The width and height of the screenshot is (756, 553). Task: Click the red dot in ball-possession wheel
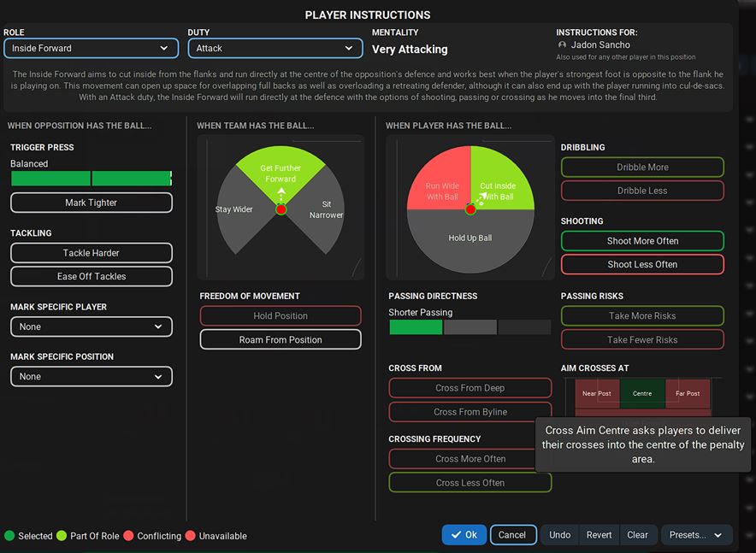click(470, 209)
